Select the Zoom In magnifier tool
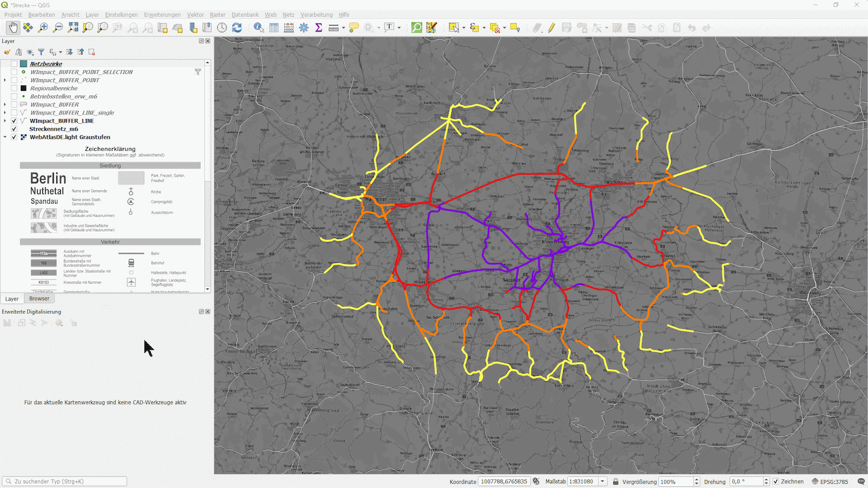Image resolution: width=868 pixels, height=488 pixels. click(x=43, y=27)
